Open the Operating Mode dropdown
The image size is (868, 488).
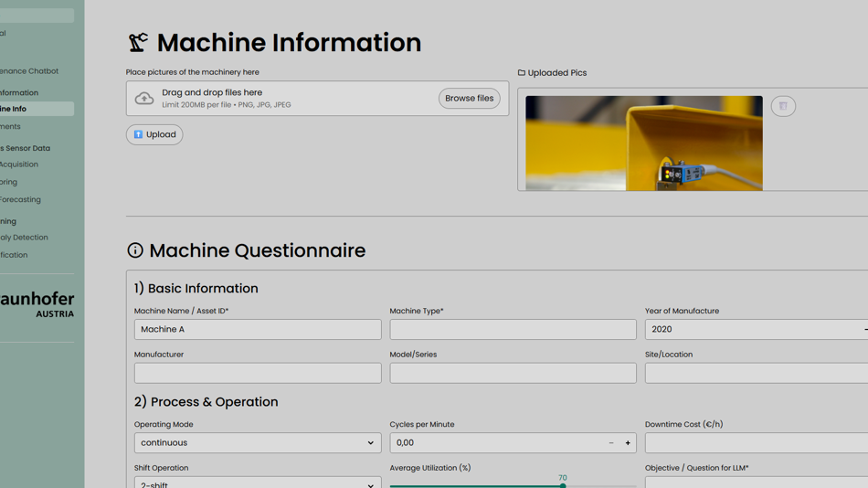point(258,443)
